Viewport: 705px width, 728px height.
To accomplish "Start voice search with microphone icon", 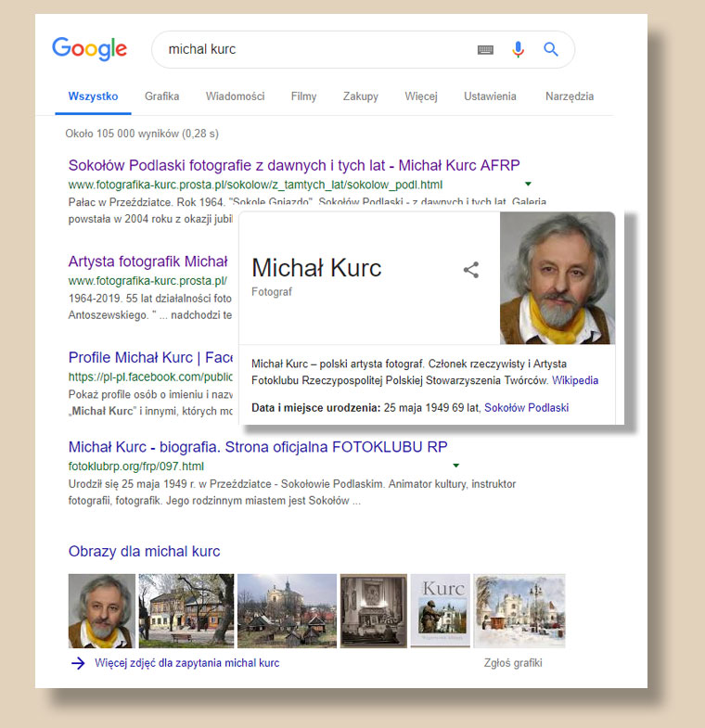I will [519, 49].
